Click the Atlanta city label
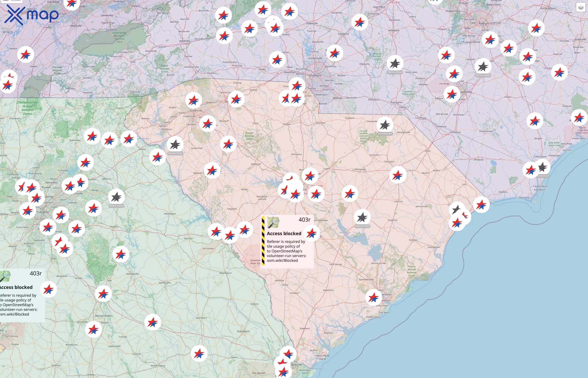Viewport: 588px width, 378px height. [44, 212]
